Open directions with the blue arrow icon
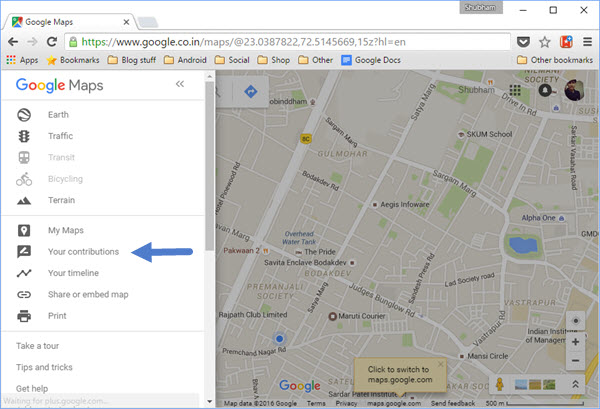The image size is (600, 409). coord(251,92)
